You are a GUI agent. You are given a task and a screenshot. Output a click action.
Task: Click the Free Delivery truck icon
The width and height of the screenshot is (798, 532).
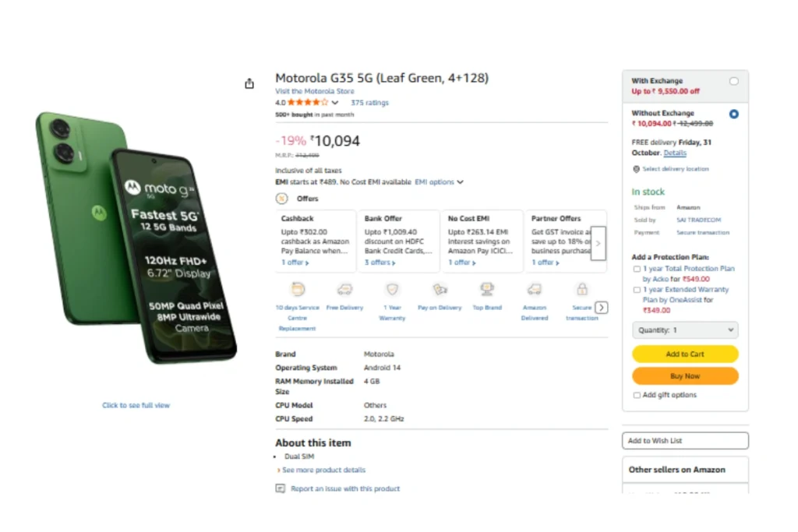pos(344,290)
